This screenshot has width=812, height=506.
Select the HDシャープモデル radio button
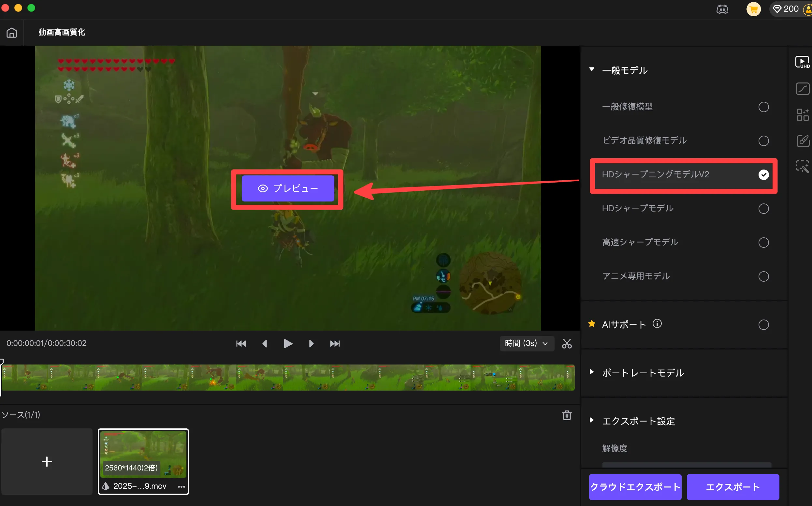click(763, 208)
